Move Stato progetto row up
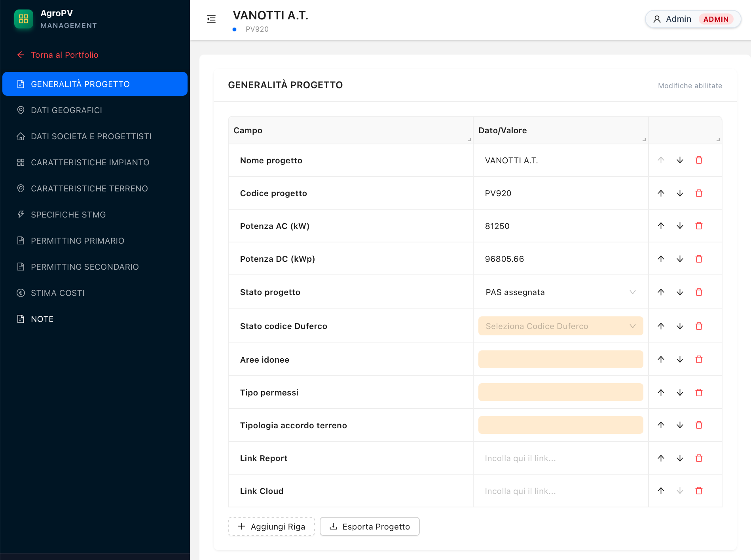 coord(661,292)
